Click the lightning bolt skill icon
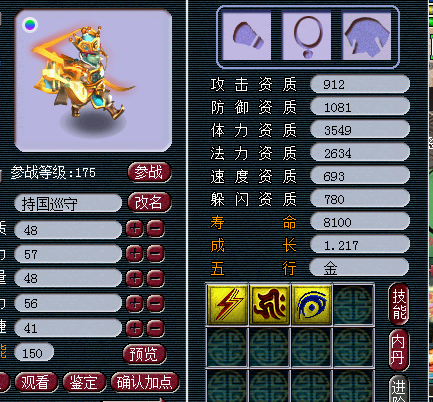This screenshot has width=433, height=402. (228, 304)
